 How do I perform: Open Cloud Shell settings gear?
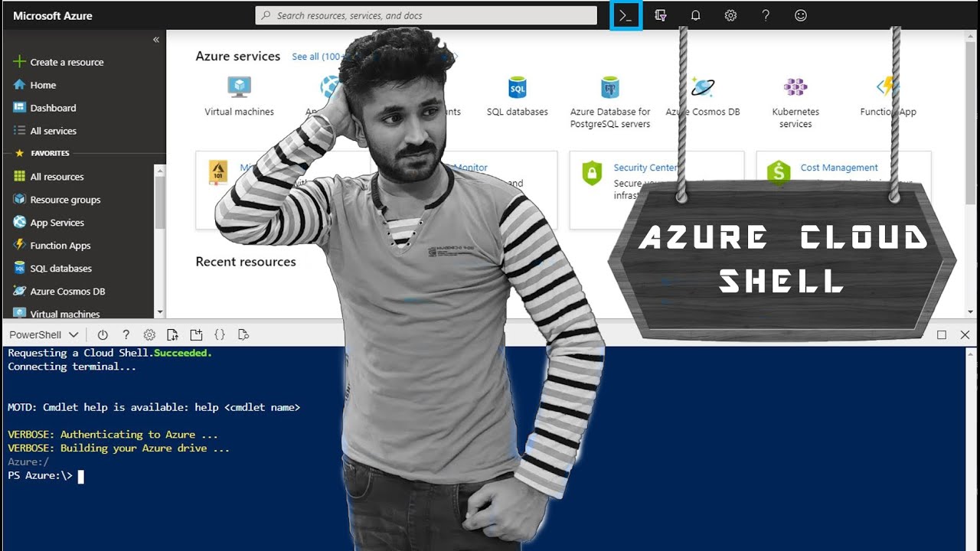coord(149,334)
